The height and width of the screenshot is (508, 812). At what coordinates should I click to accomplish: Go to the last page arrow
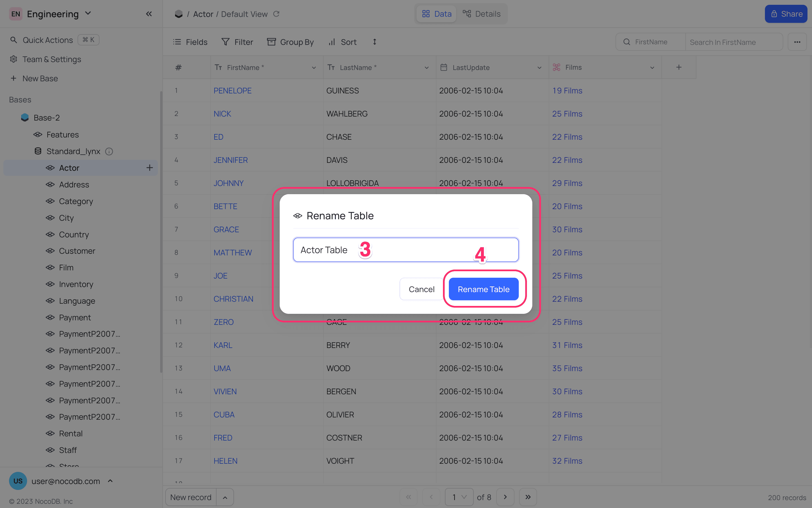click(x=528, y=497)
